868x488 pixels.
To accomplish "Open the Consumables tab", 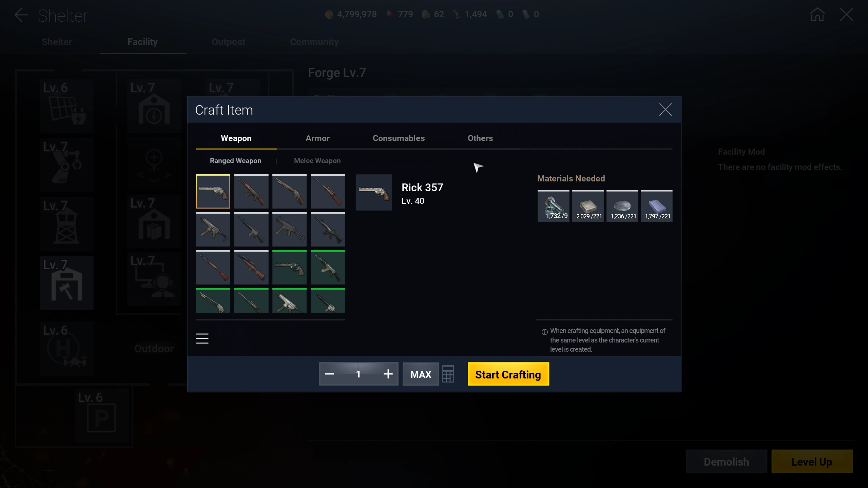I will point(399,138).
